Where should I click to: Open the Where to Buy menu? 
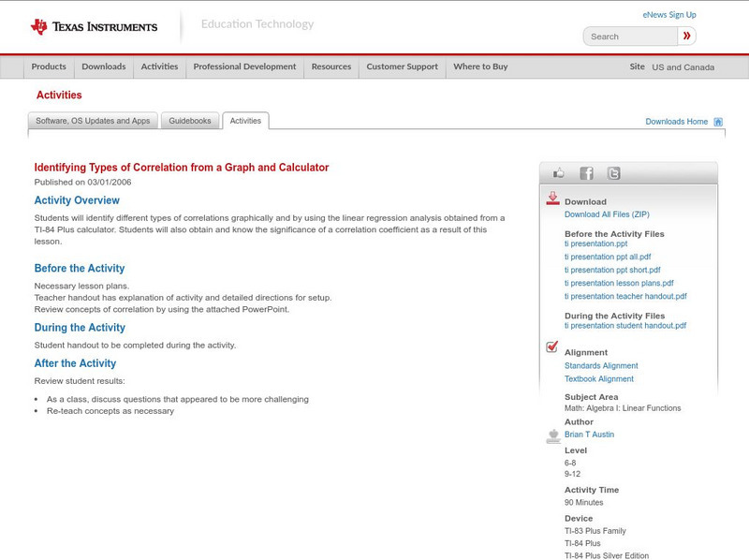[x=480, y=66]
